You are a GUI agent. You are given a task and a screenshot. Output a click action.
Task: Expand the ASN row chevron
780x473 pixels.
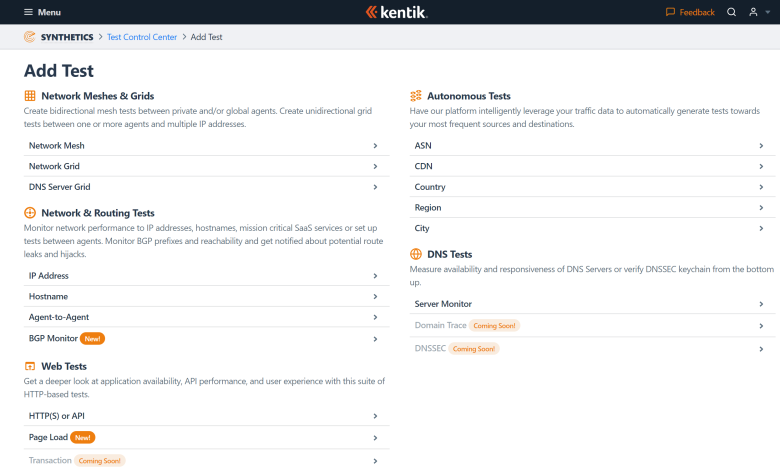click(761, 146)
